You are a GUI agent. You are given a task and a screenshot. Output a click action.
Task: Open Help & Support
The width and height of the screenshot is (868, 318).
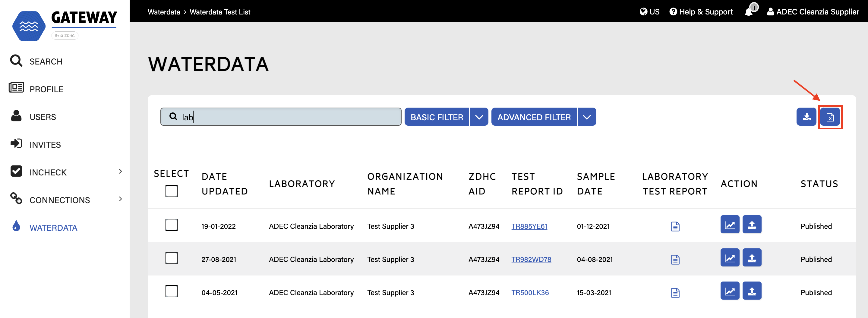pyautogui.click(x=701, y=12)
